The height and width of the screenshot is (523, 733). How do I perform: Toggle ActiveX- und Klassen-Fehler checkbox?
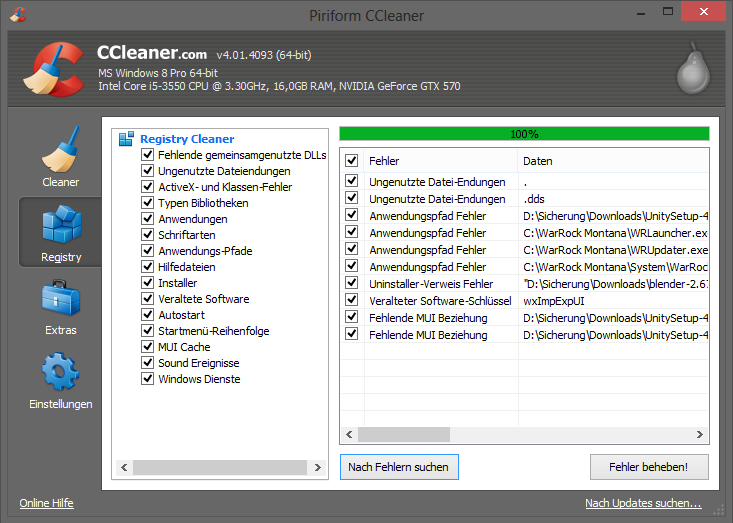pos(147,186)
